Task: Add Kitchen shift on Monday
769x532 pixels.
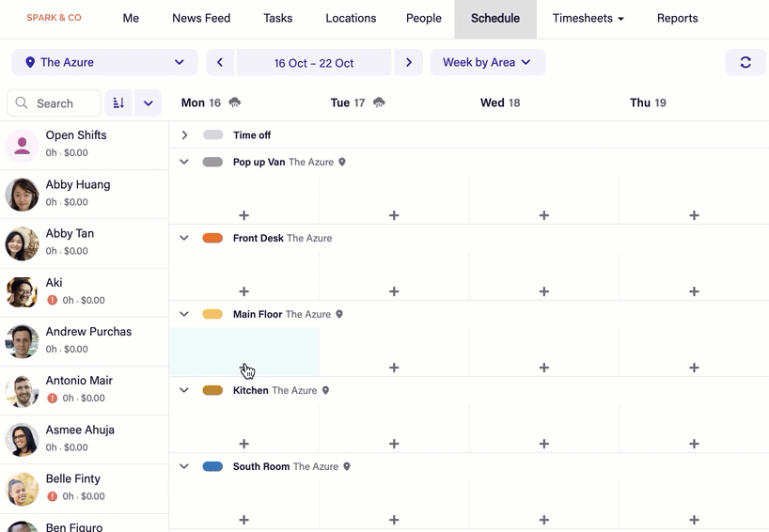Action: (x=243, y=444)
